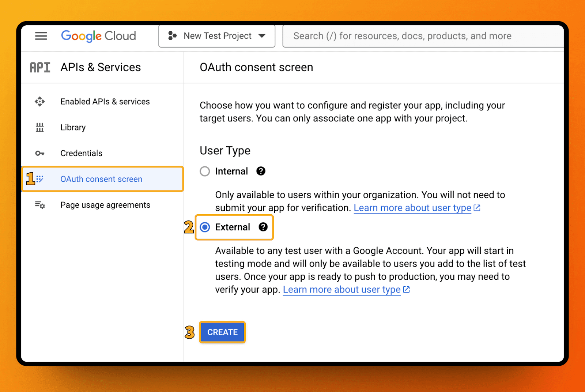This screenshot has width=585, height=392.
Task: Click the OAuth consent screen sidebar icon
Action: coord(40,179)
